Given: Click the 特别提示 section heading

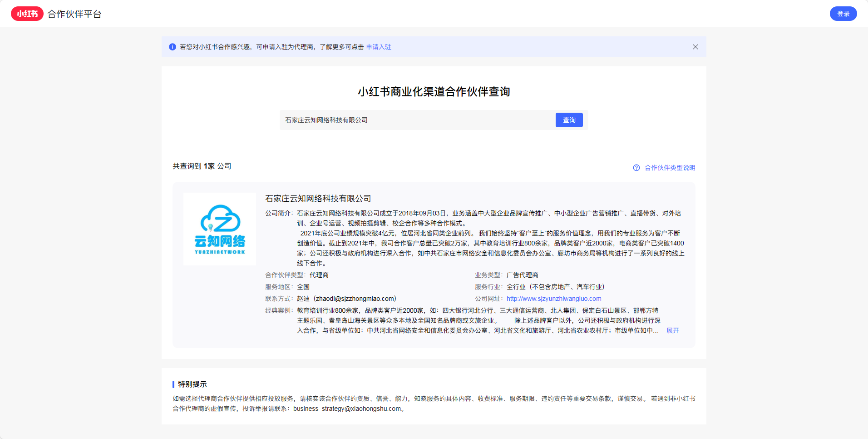Looking at the screenshot, I should pyautogui.click(x=192, y=384).
